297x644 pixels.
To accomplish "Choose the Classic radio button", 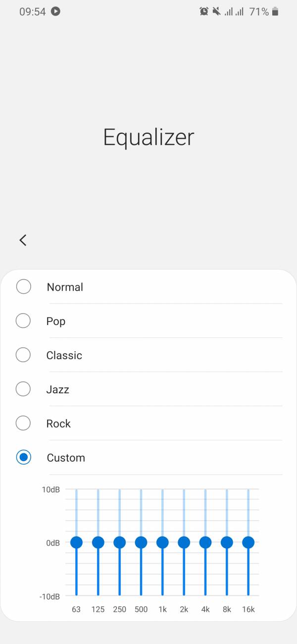I will point(23,355).
